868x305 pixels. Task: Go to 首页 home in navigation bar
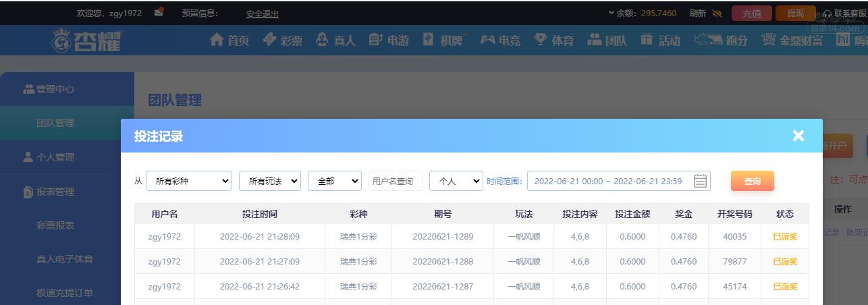point(229,40)
